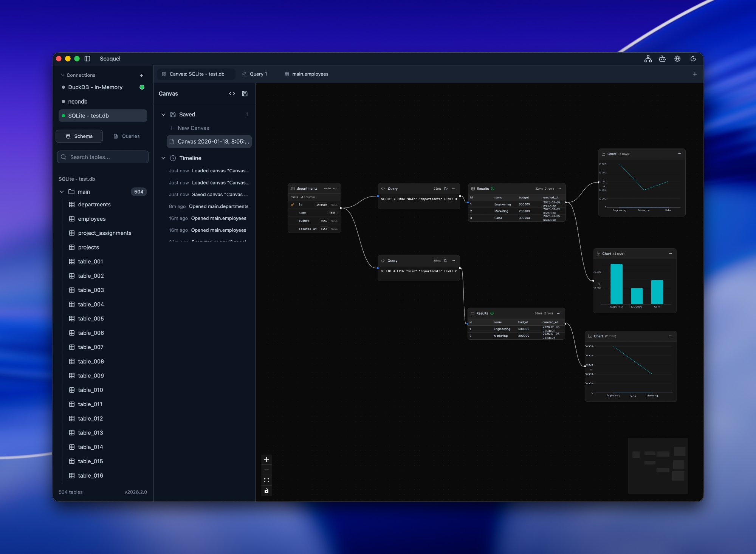The height and width of the screenshot is (554, 756).
Task: Collapse the Saved canvases section
Action: pyautogui.click(x=164, y=115)
